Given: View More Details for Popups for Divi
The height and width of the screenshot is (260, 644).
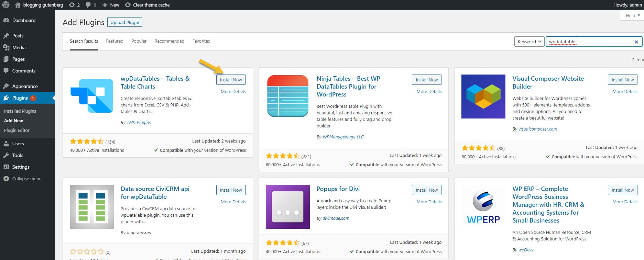Looking at the screenshot, I should point(429,202).
